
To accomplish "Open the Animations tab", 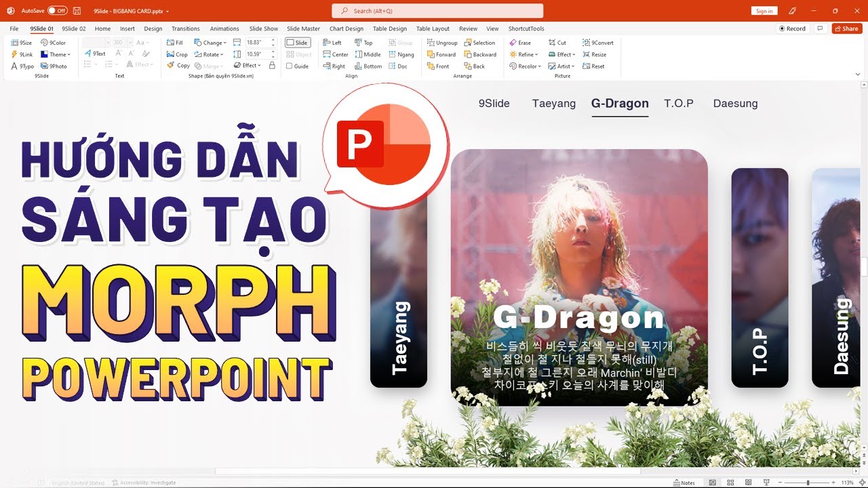I will (224, 28).
